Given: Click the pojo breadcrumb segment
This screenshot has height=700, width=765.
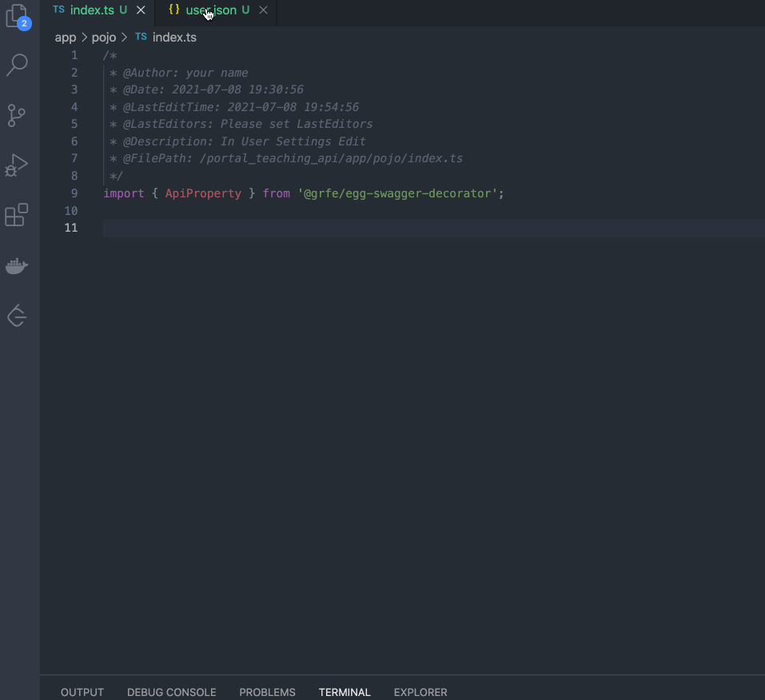Looking at the screenshot, I should pos(104,38).
